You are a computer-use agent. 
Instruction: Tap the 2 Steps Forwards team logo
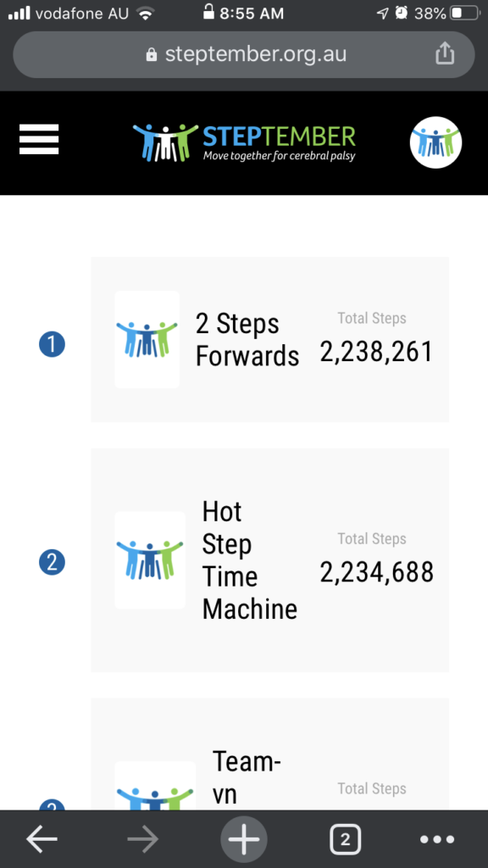click(x=147, y=339)
